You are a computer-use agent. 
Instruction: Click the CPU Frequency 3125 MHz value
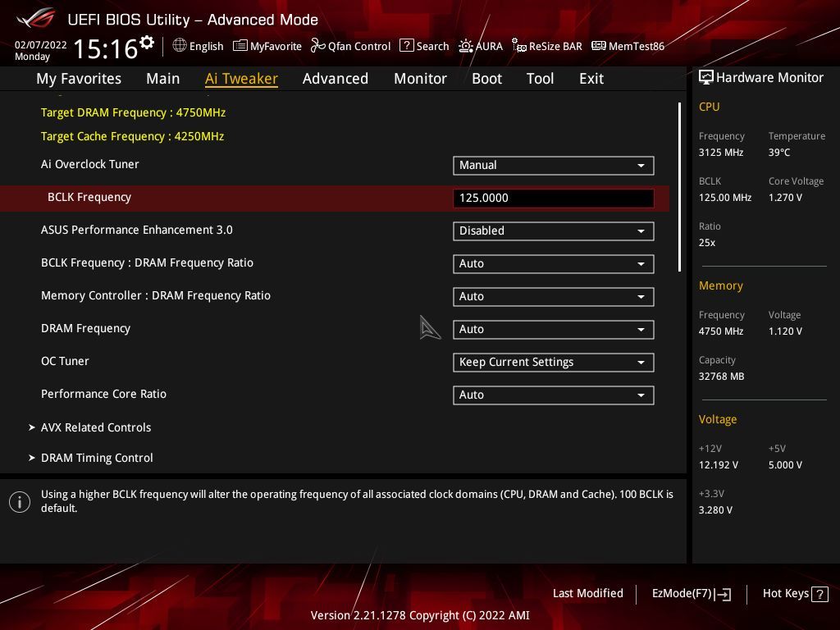(x=721, y=152)
